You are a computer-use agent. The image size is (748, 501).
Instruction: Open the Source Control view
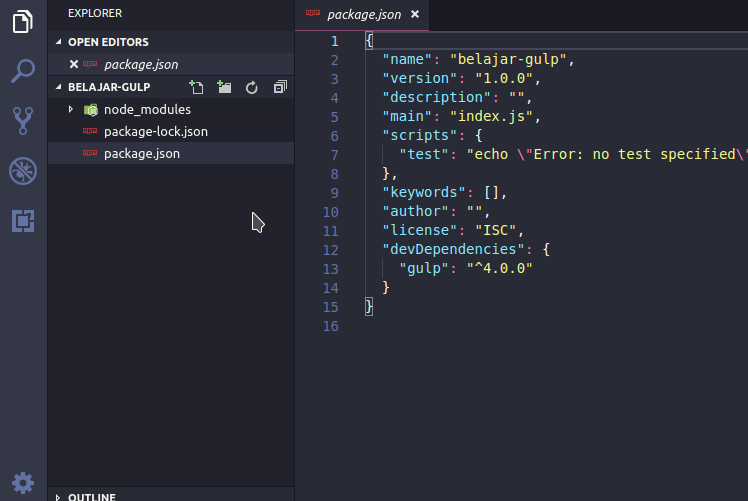pos(23,121)
